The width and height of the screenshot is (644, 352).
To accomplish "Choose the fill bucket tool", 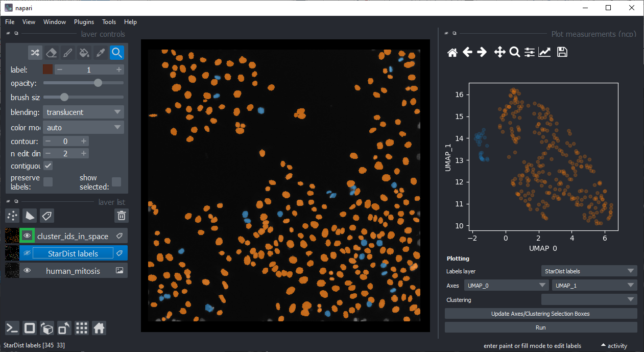I will tap(84, 53).
